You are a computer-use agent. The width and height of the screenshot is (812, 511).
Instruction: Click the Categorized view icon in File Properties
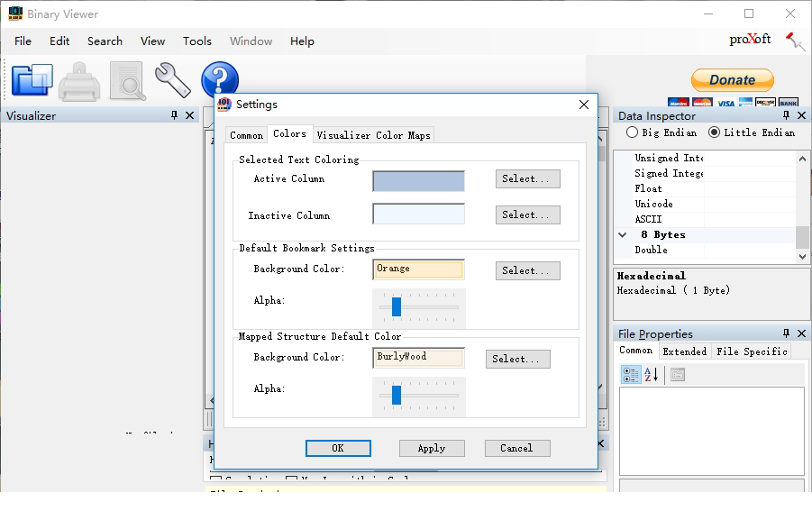[631, 374]
